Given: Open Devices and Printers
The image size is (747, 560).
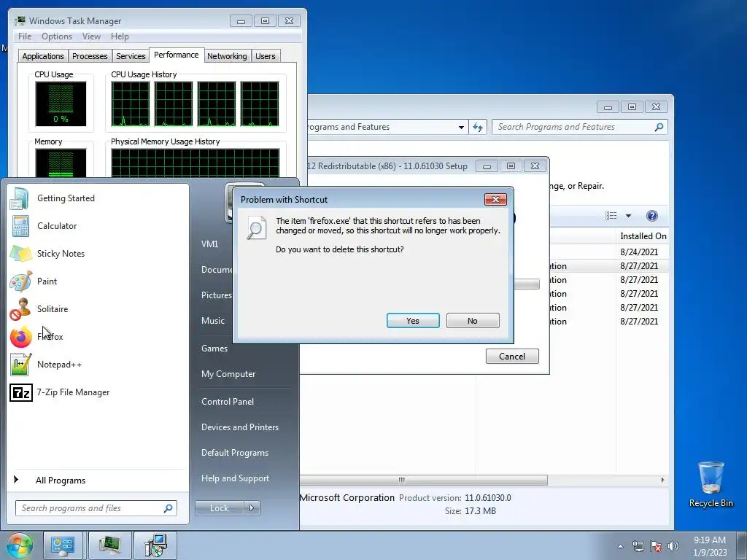Looking at the screenshot, I should click(239, 427).
